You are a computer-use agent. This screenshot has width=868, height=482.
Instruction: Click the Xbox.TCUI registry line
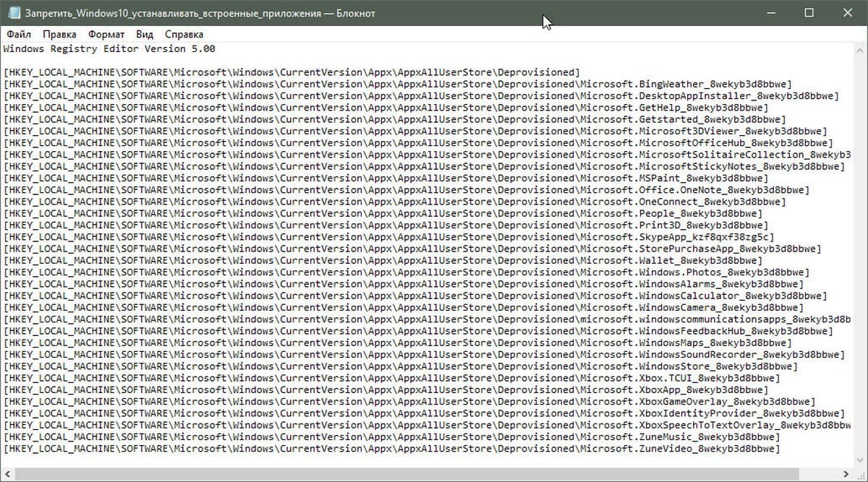click(x=391, y=378)
